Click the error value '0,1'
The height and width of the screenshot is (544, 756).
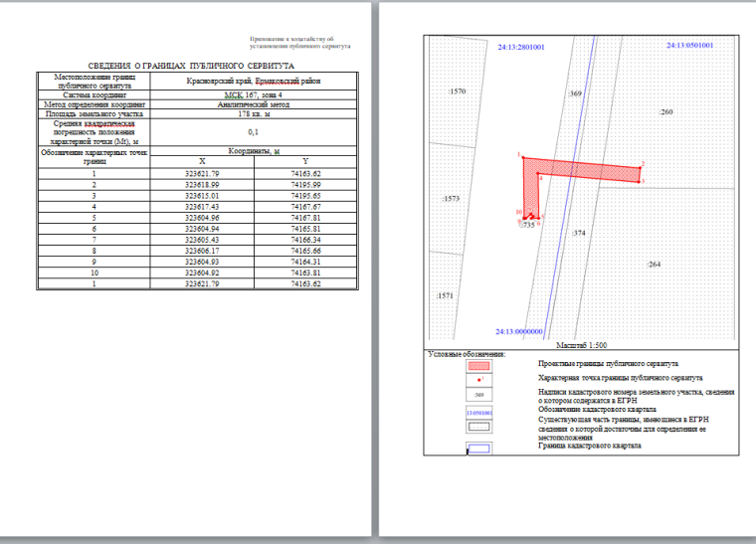254,132
